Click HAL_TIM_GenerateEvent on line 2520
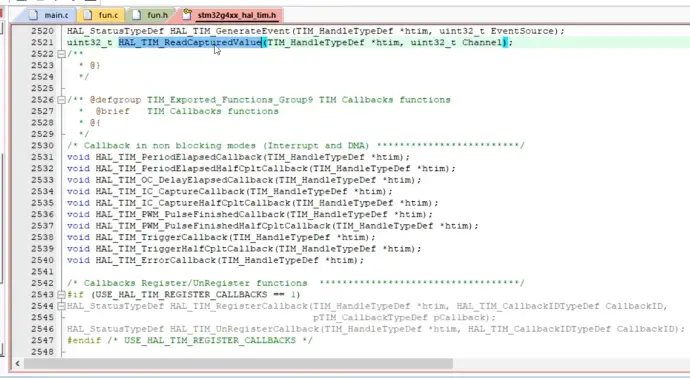 [230, 31]
